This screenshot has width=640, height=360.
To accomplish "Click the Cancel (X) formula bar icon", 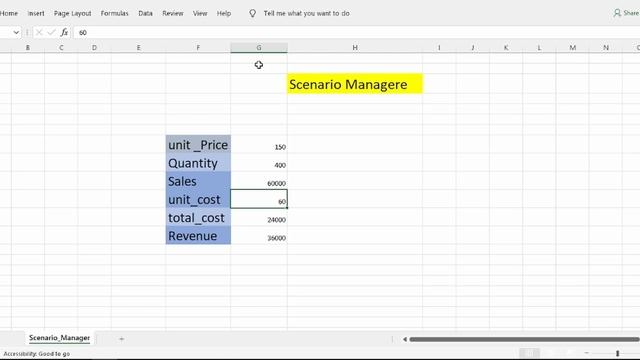I will (39, 32).
